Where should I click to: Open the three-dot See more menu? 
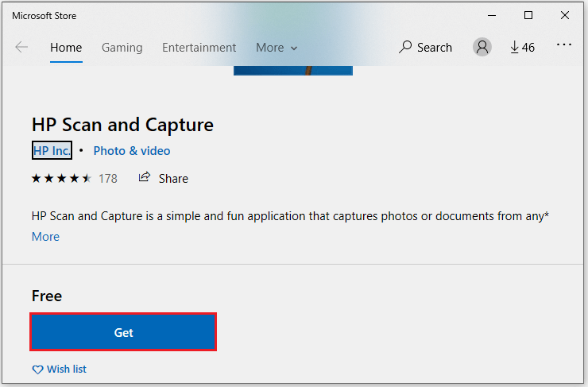click(x=564, y=45)
